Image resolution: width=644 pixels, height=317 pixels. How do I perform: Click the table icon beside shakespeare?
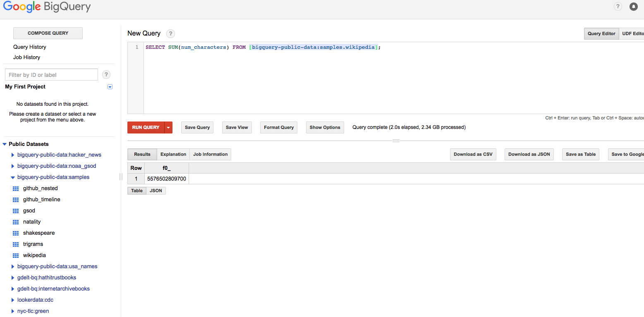[16, 233]
